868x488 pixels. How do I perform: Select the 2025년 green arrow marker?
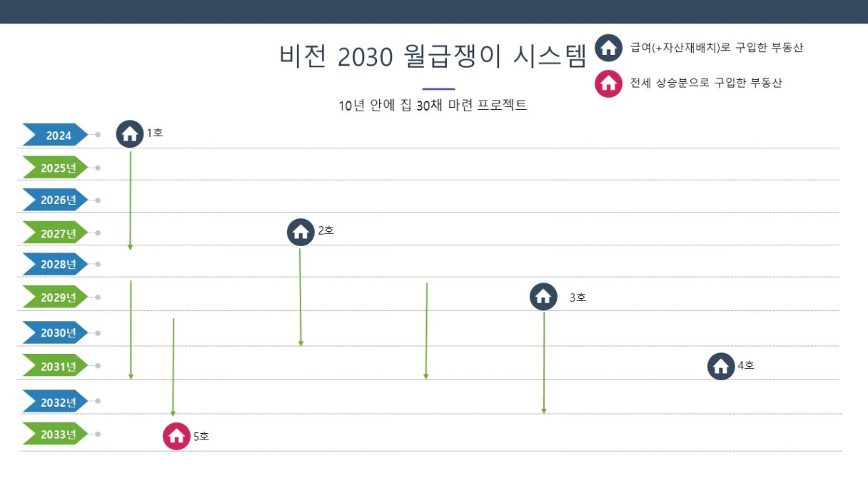(x=56, y=168)
